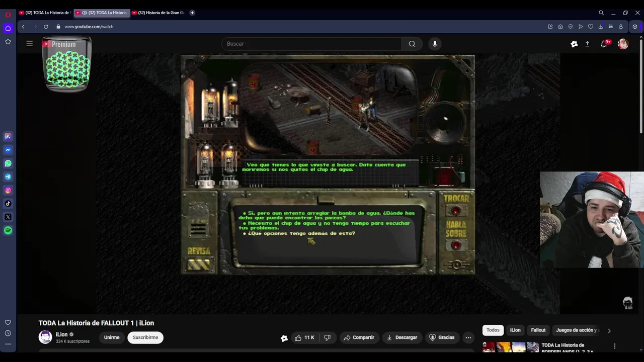The image size is (644, 362).
Task: Open YouTube account avatar menu
Action: 623,44
